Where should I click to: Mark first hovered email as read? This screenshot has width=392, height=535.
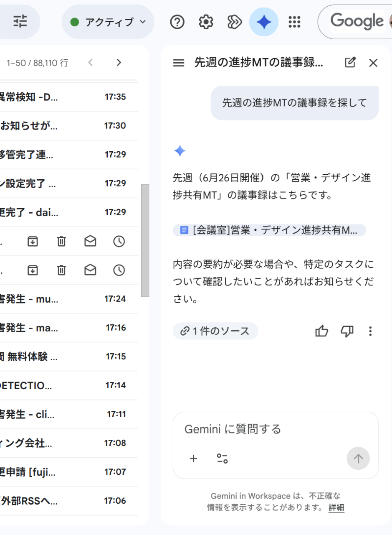tap(90, 241)
